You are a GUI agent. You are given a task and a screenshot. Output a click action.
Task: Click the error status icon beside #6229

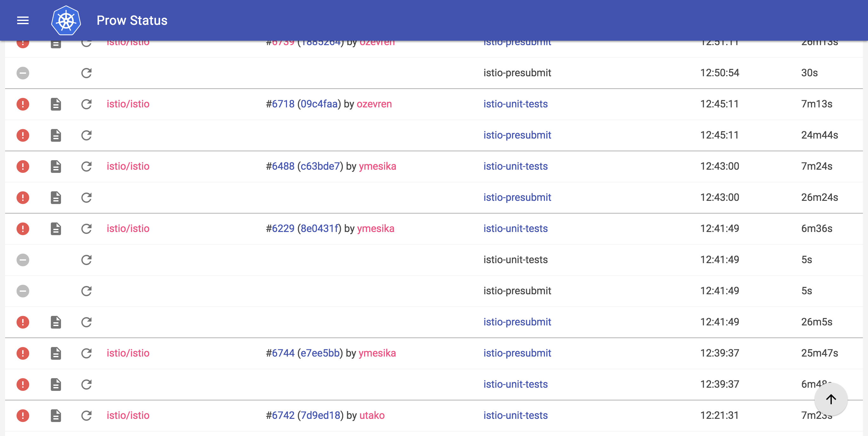point(23,229)
